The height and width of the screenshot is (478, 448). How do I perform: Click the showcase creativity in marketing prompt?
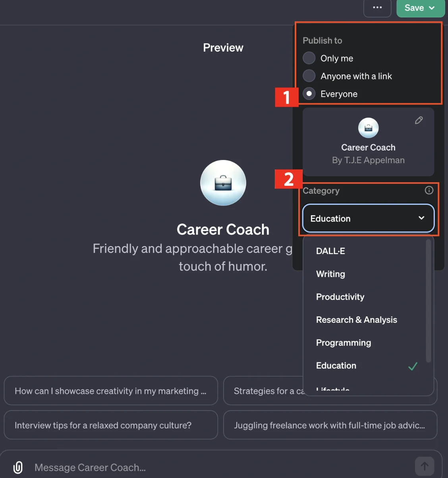(x=111, y=391)
